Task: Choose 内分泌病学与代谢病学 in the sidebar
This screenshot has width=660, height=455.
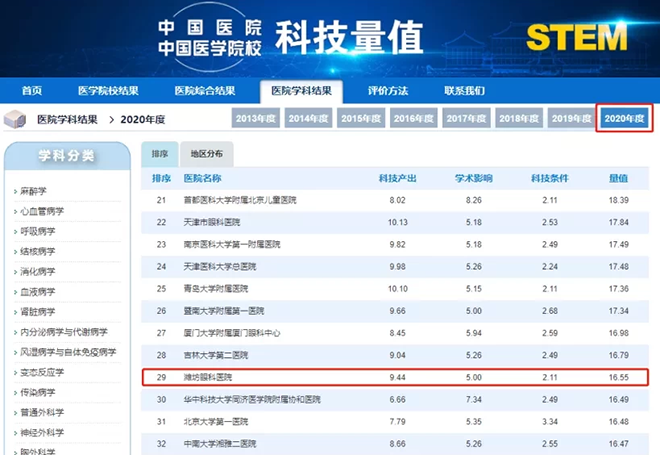Action: point(63,331)
